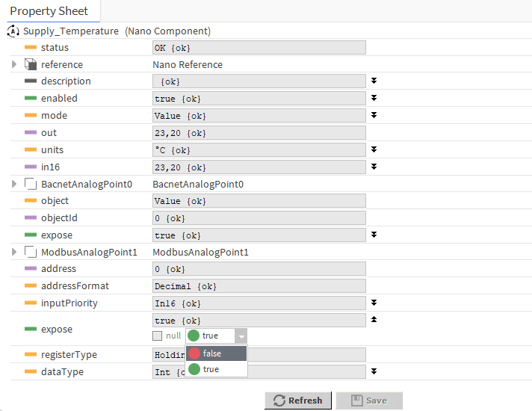The width and height of the screenshot is (532, 411).
Task: Click the green enabled property icon
Action: pyautogui.click(x=31, y=99)
